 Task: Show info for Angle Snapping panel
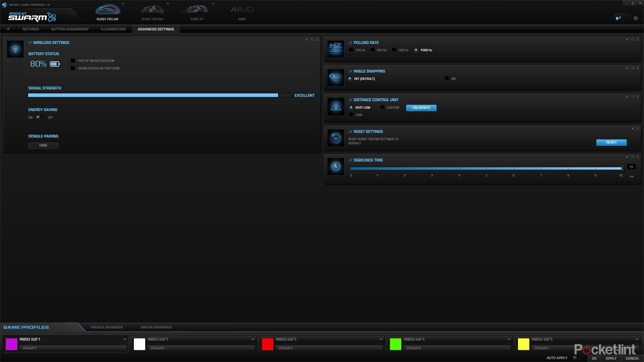tap(638, 68)
